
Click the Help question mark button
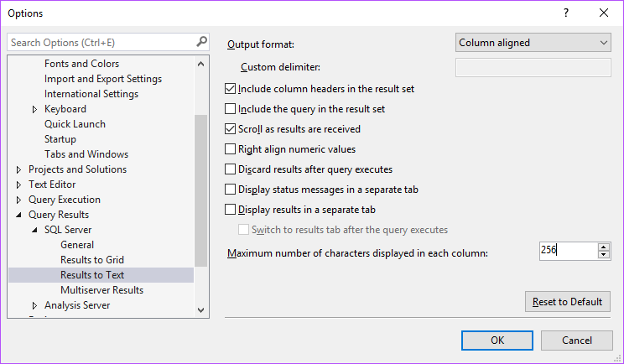[566, 13]
